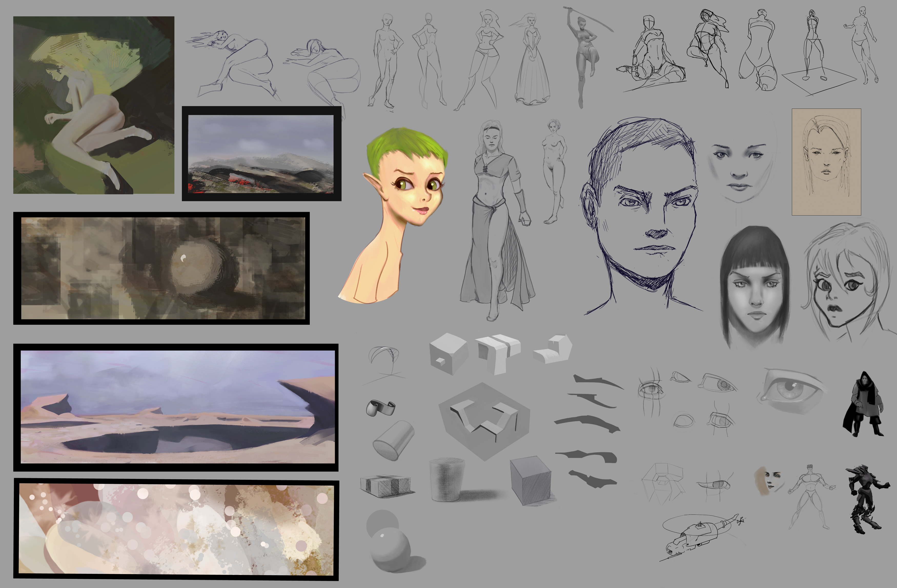The height and width of the screenshot is (588, 897).
Task: Open the grey-sky hills landscape with red accents
Action: point(262,153)
